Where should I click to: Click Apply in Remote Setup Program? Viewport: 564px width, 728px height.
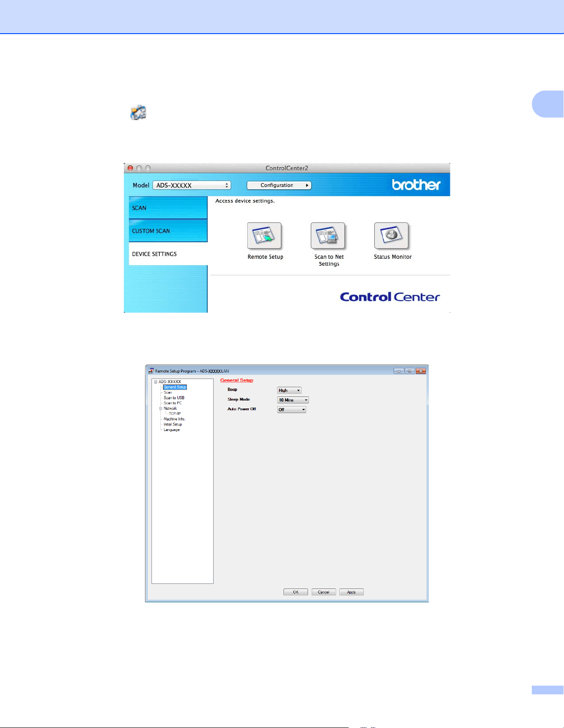click(351, 592)
